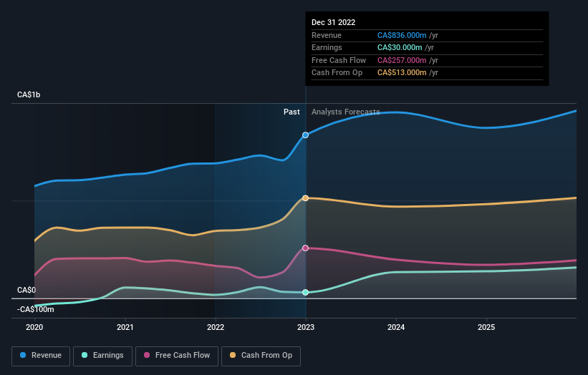
Task: Click the pink Free Cash Flow data point
Action: 306,248
